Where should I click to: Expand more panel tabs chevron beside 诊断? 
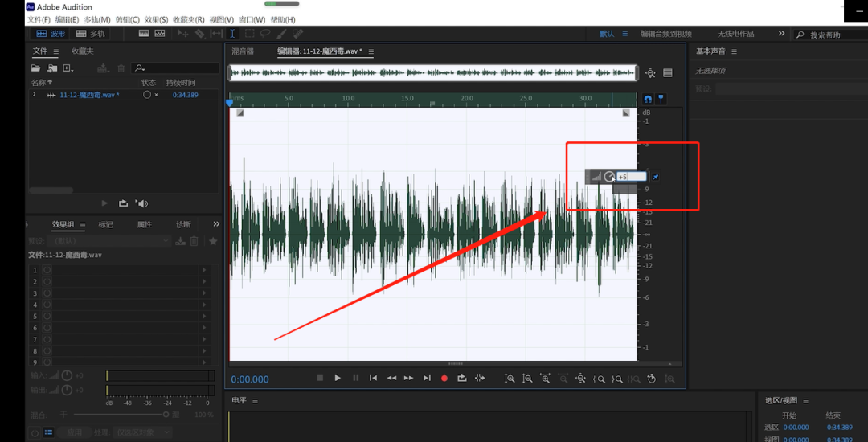pos(216,224)
